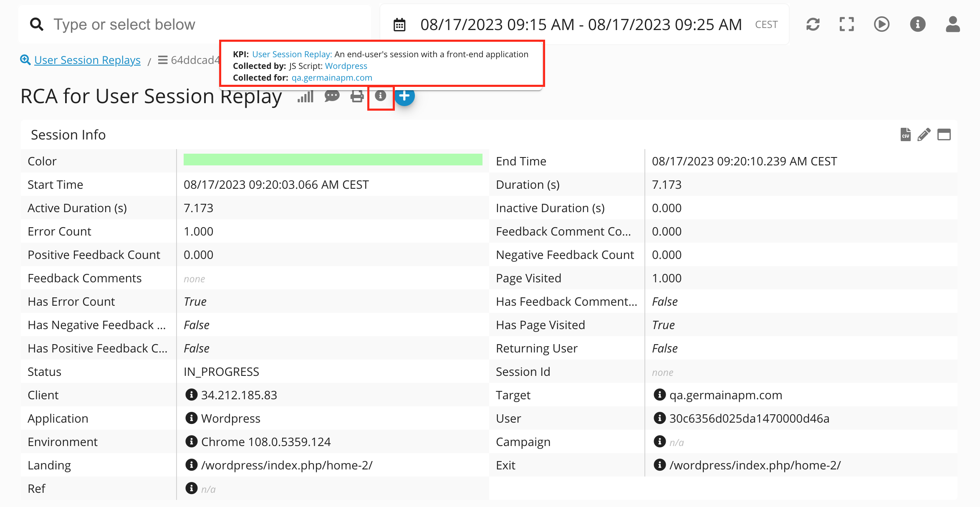Edit Session Info with pencil icon
This screenshot has width=980, height=507.
point(924,135)
